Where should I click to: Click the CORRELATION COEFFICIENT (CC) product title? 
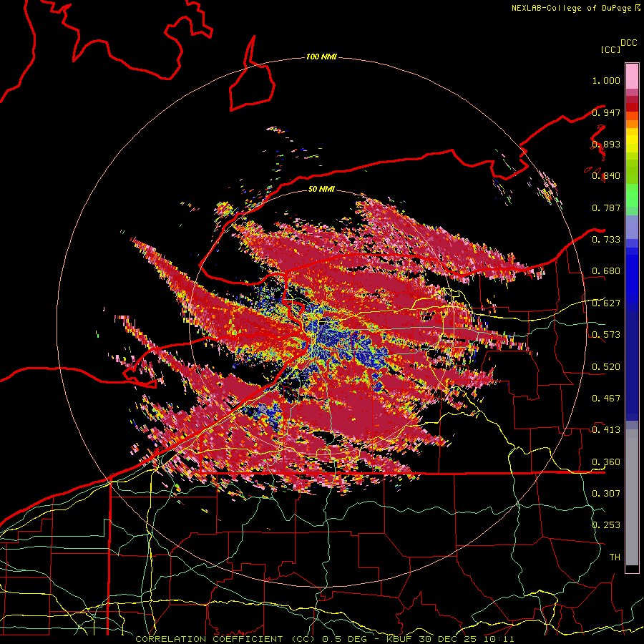point(225,639)
